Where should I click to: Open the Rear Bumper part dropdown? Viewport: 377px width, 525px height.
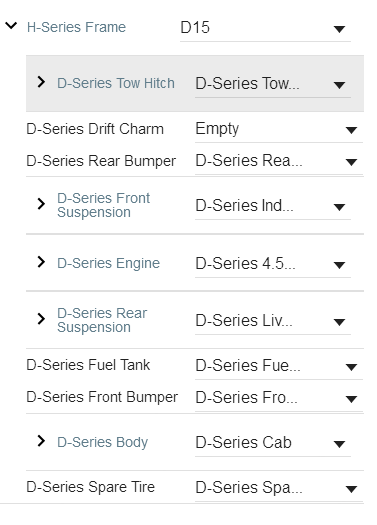click(x=279, y=162)
